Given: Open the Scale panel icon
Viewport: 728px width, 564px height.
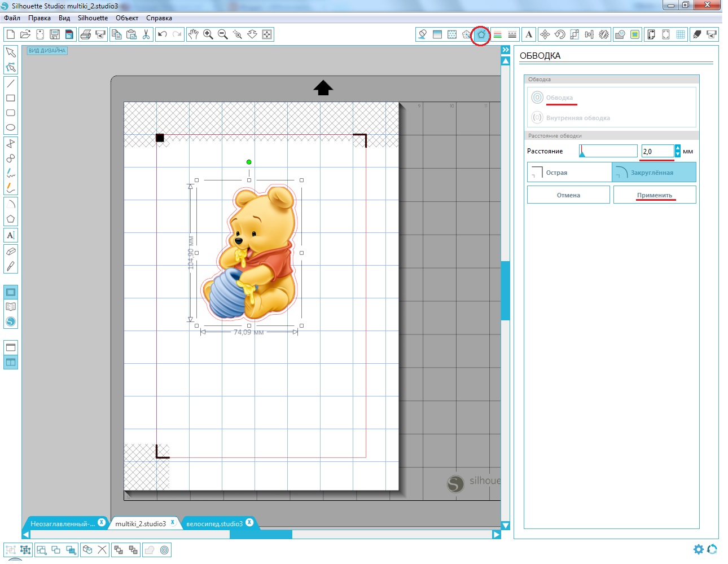Looking at the screenshot, I should click(x=574, y=34).
